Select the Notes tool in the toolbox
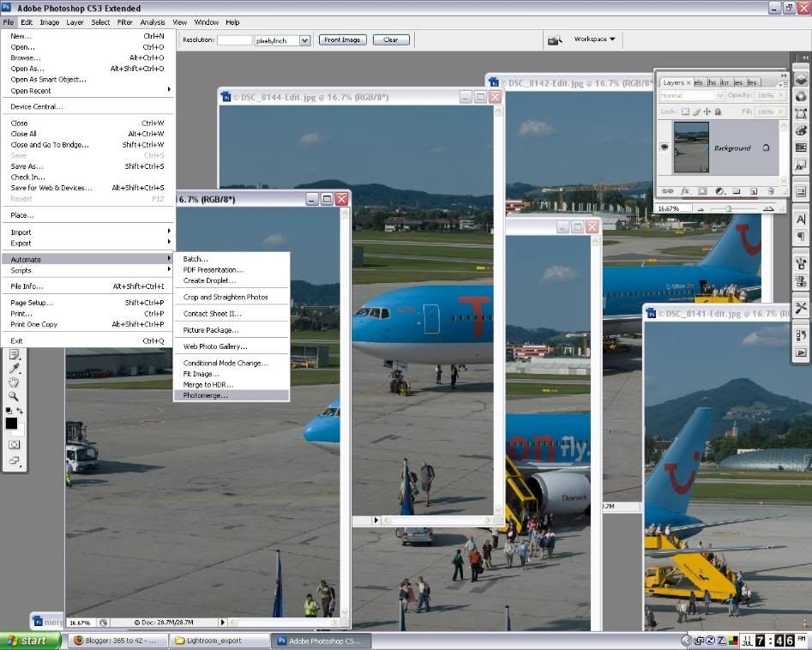Viewport: 812px width, 650px height. (14, 355)
